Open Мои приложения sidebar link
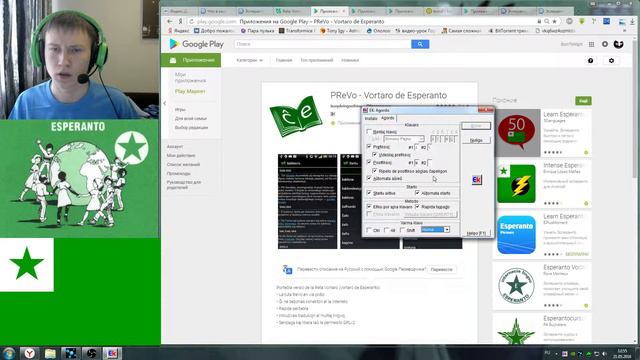This screenshot has width=640, height=360. [190, 78]
